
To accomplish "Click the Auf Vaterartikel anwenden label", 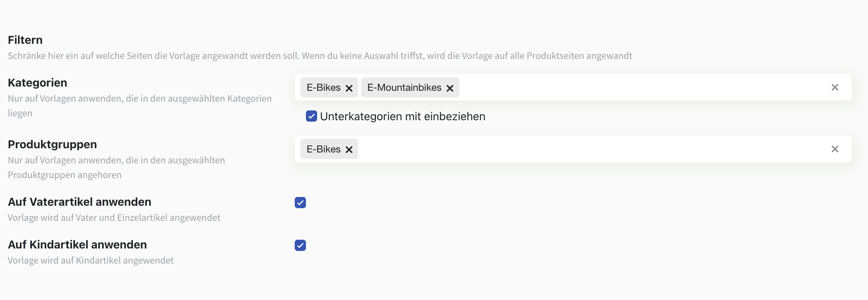I will [80, 202].
